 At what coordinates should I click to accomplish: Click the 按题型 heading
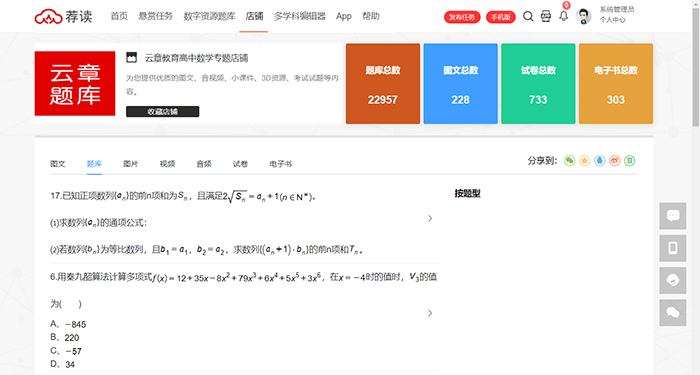click(467, 193)
